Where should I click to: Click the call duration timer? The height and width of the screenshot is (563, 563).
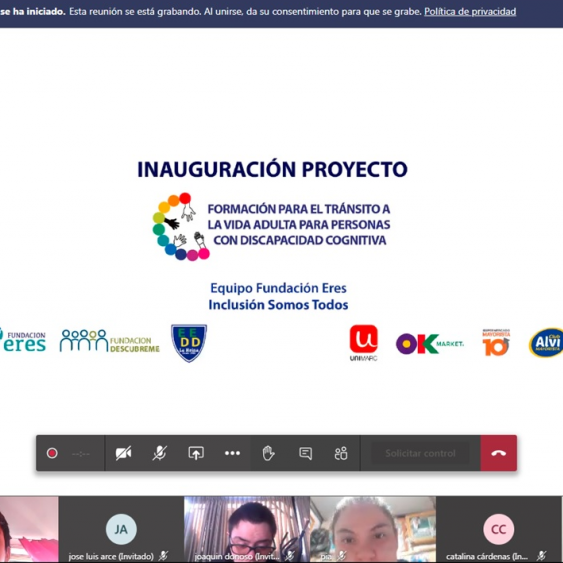81,454
